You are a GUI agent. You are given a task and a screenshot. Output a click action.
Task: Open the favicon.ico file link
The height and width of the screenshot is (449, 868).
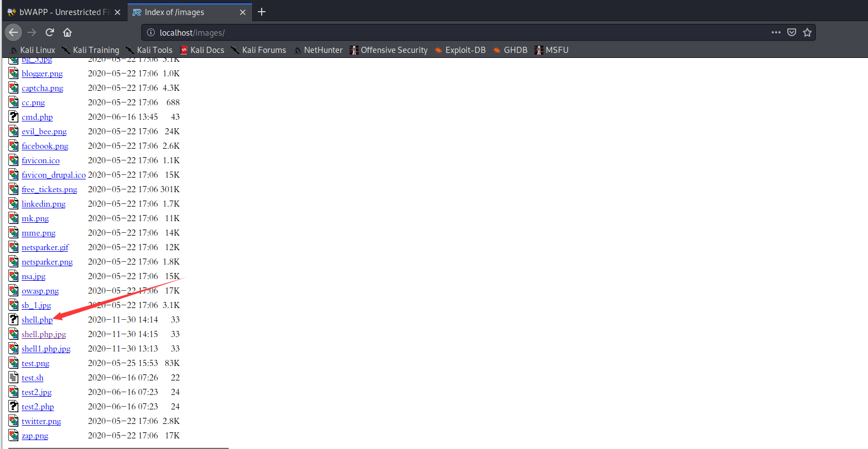(x=41, y=160)
